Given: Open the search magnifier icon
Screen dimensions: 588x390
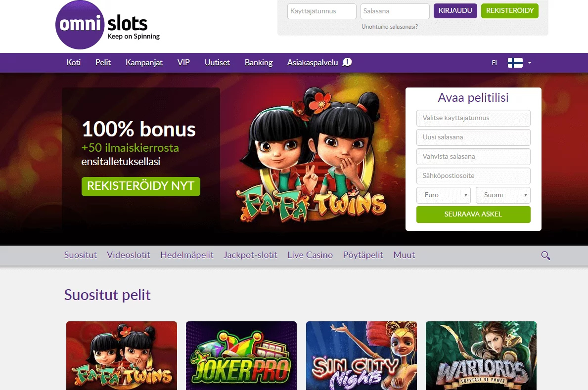Looking at the screenshot, I should click(x=545, y=255).
